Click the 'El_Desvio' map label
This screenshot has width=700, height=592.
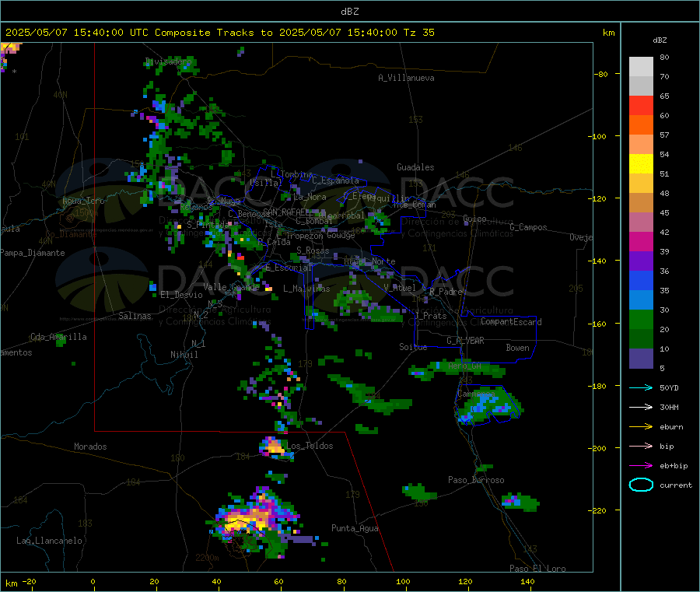coord(181,295)
